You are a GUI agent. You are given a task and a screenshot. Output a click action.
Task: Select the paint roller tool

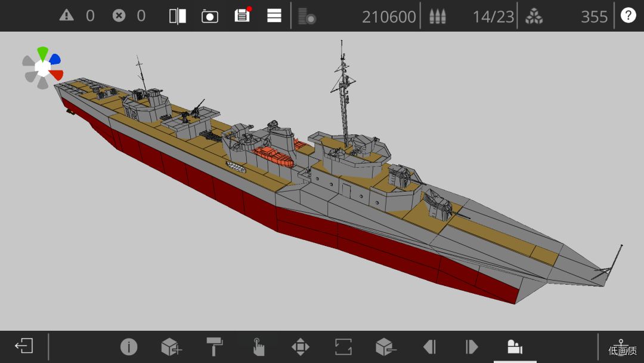coord(215,346)
